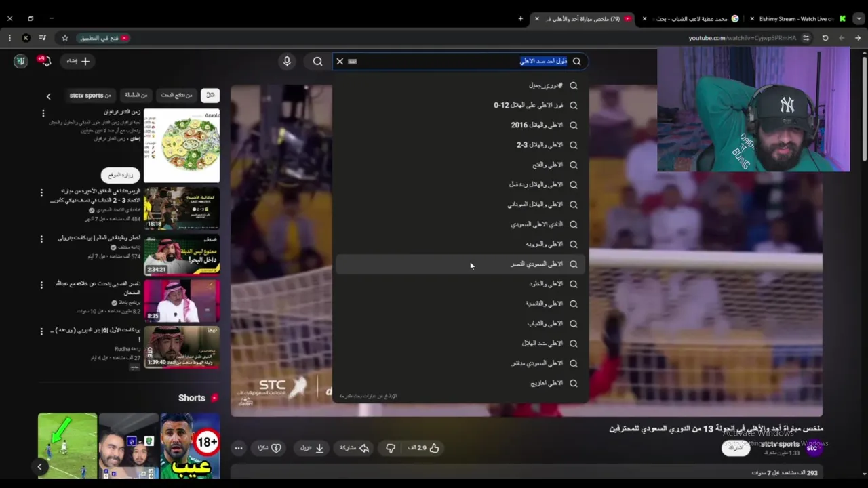This screenshot has height=488, width=868.
Task: Show more filter chips with the chevron arrow
Action: 48,96
